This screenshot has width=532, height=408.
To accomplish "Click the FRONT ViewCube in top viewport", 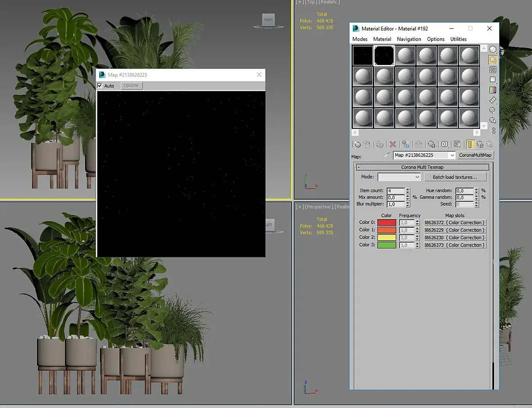I will click(x=268, y=20).
